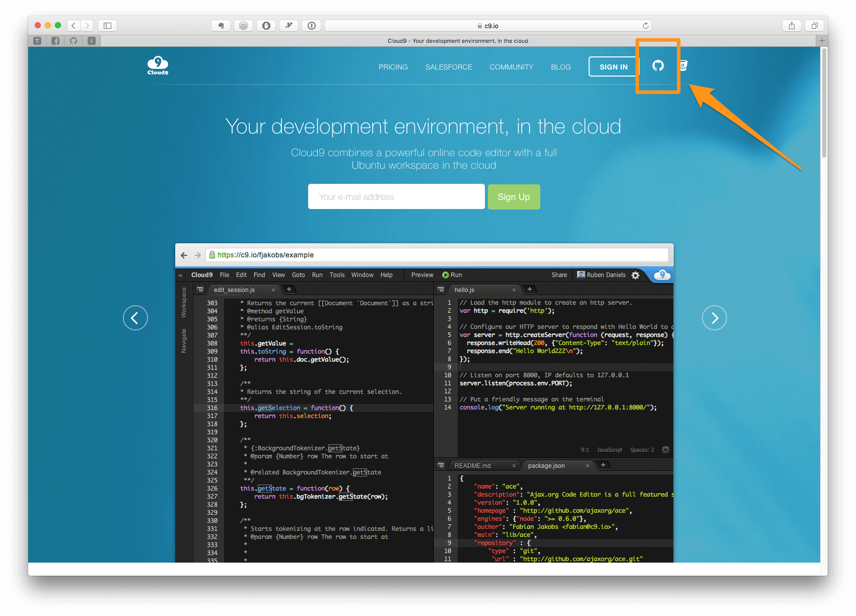Switch to the package.json tab
Image resolution: width=856 pixels, height=616 pixels.
click(546, 466)
